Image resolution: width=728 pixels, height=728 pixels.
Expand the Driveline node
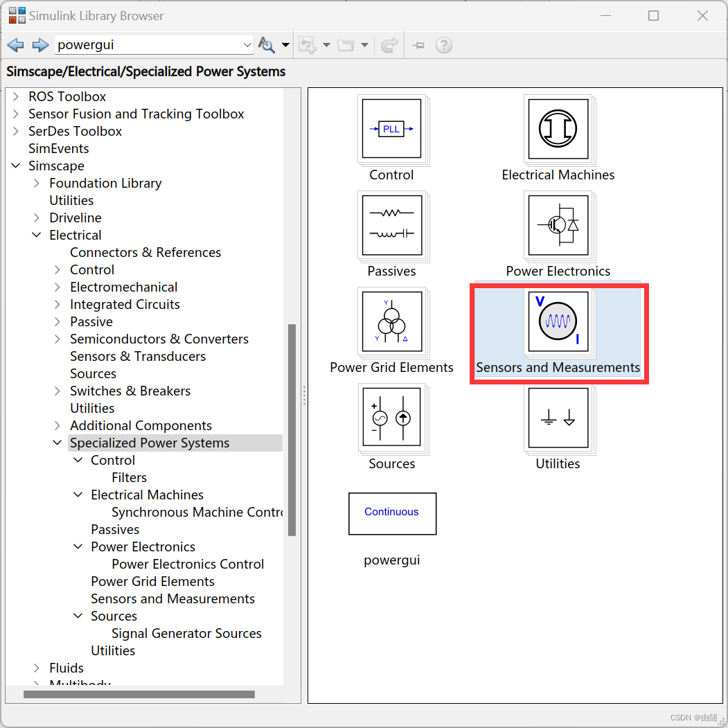tap(37, 217)
